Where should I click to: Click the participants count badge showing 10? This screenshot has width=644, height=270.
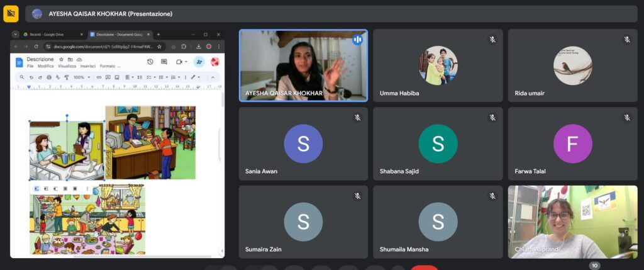pyautogui.click(x=594, y=266)
